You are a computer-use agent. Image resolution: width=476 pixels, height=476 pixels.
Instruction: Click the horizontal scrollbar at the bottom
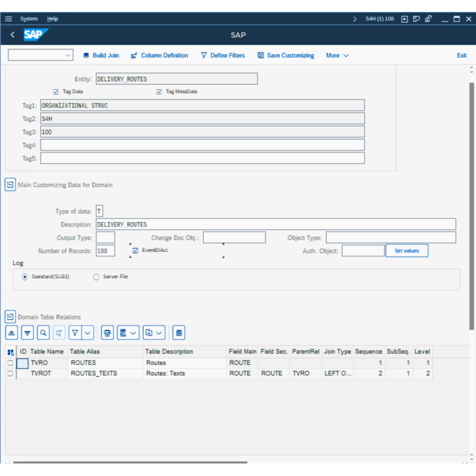point(130,462)
